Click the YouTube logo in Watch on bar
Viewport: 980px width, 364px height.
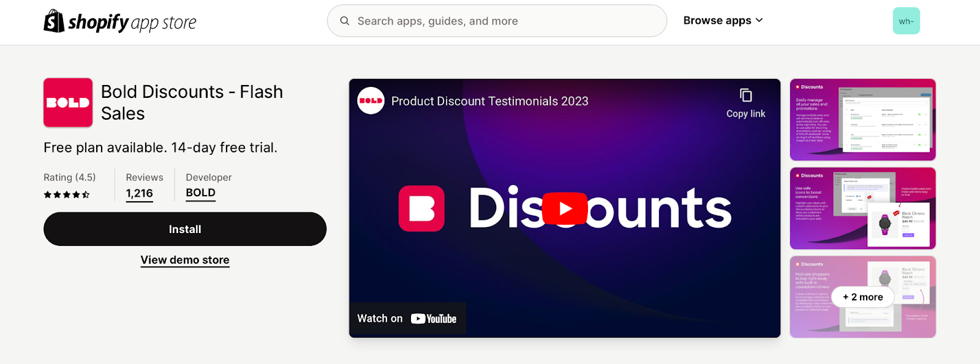[x=434, y=319]
